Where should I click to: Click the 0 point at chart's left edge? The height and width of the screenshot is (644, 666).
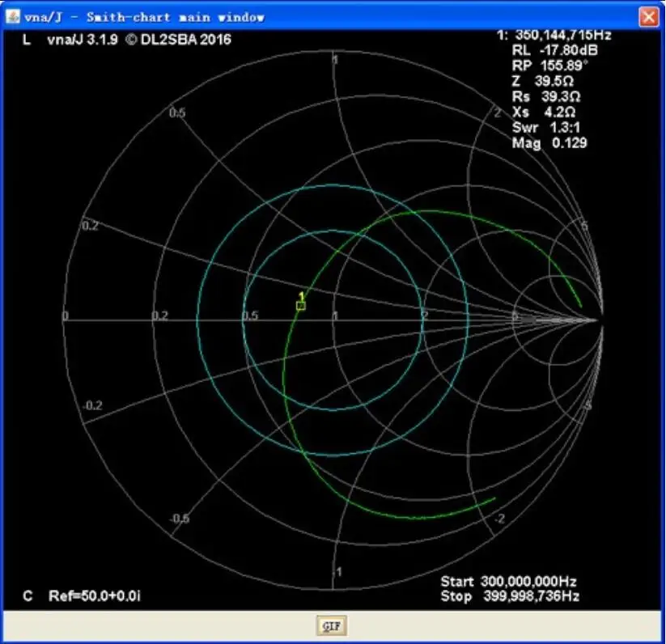coord(65,316)
